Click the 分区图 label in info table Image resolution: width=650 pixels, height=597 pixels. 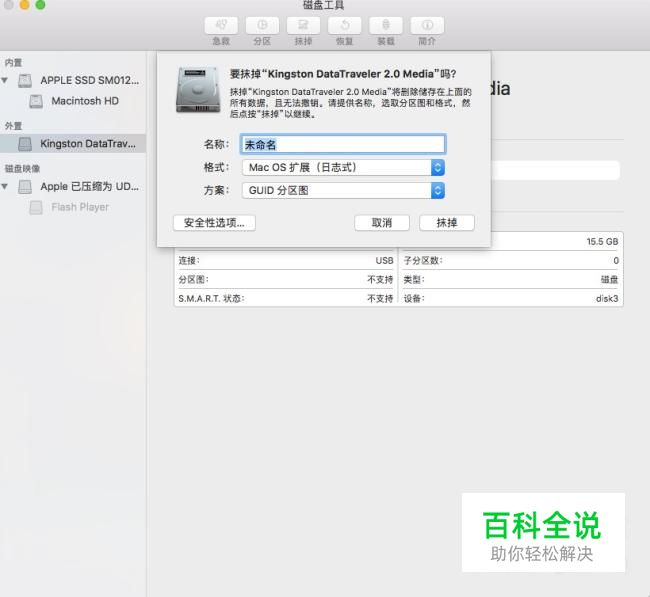click(x=194, y=279)
